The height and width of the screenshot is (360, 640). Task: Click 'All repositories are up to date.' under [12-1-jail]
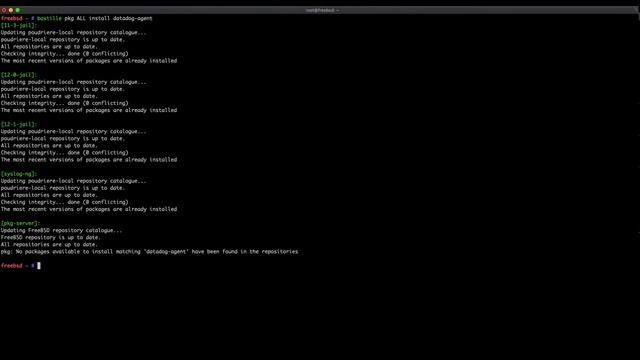click(x=49, y=145)
